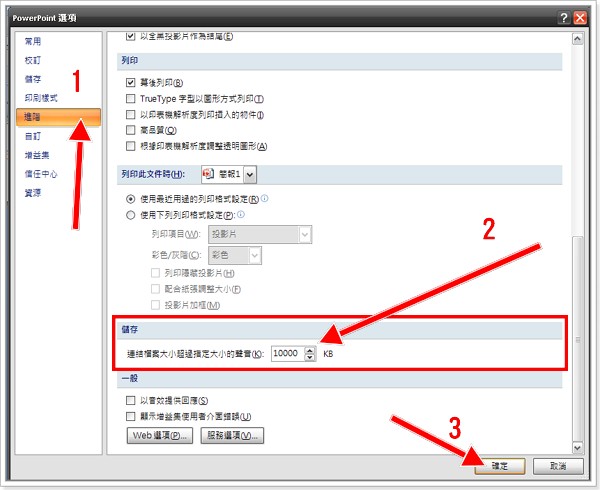The width and height of the screenshot is (600, 490).
Task: Open 儲存 category in sidebar
Action: (33, 79)
